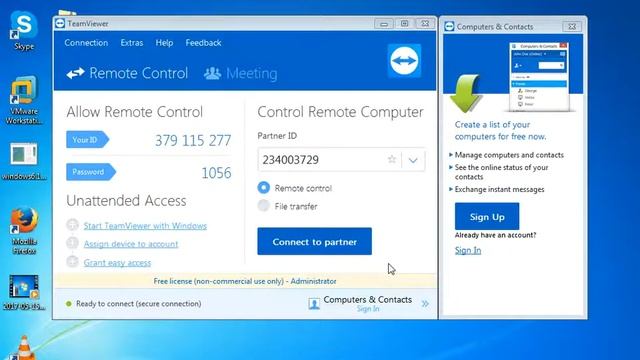Click Manage computers and contacts bullet
640x360 pixels.
pos(509,155)
